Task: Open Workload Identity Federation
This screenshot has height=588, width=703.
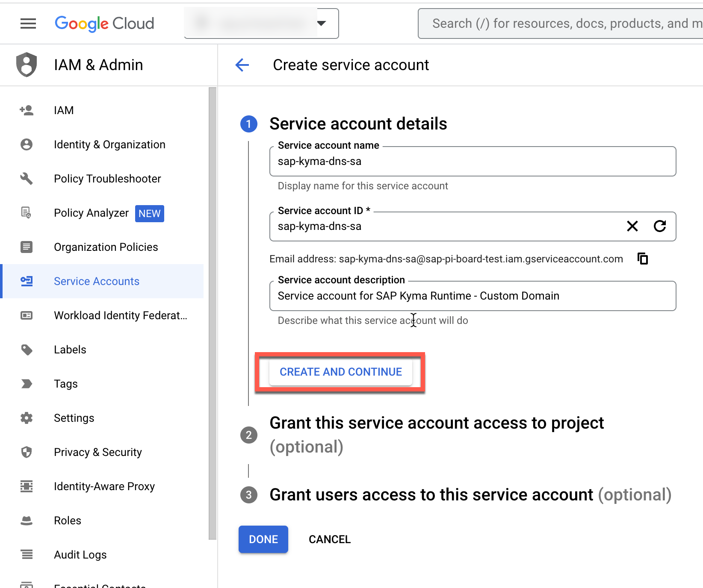Action: point(121,315)
